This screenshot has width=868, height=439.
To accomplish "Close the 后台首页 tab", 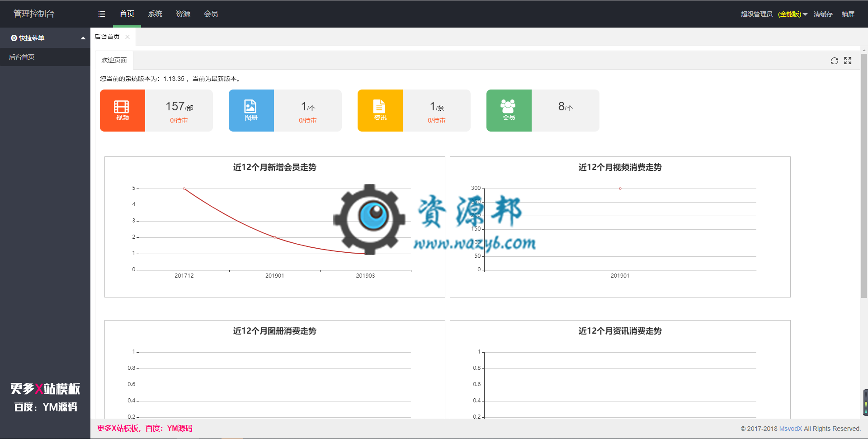I will click(127, 37).
